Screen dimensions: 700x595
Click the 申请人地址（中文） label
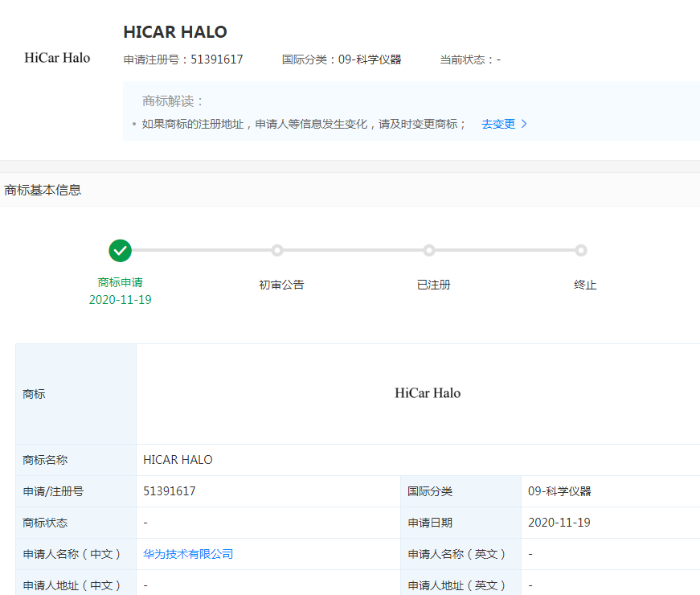(72, 585)
